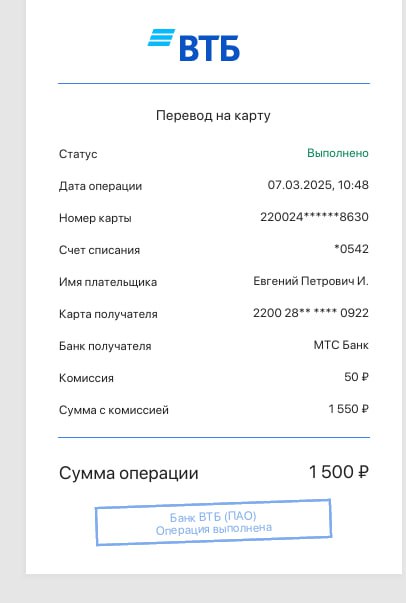This screenshot has width=406, height=603.
Task: Click the 'Сумма операции' heading
Action: 128,473
